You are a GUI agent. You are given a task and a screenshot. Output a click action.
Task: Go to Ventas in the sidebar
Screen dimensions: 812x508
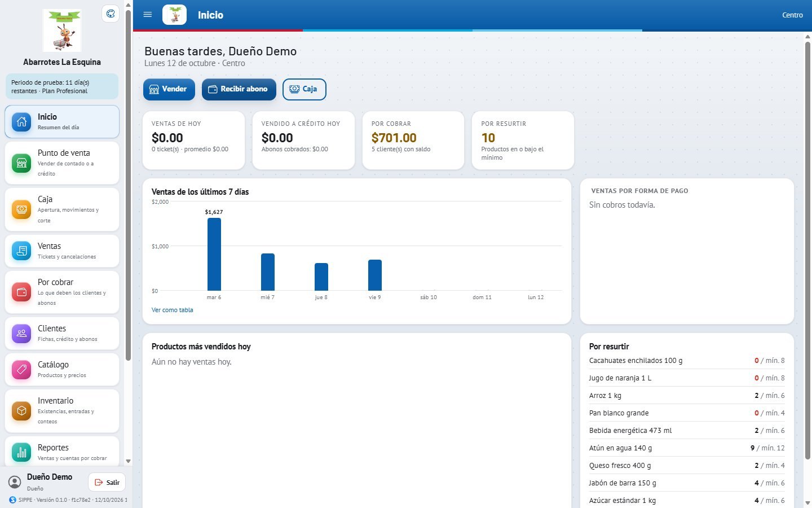click(62, 251)
